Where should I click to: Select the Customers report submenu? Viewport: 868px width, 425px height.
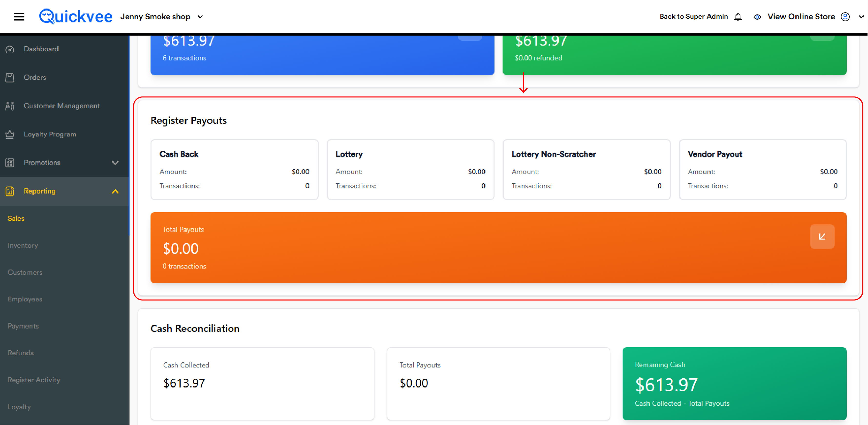[25, 272]
